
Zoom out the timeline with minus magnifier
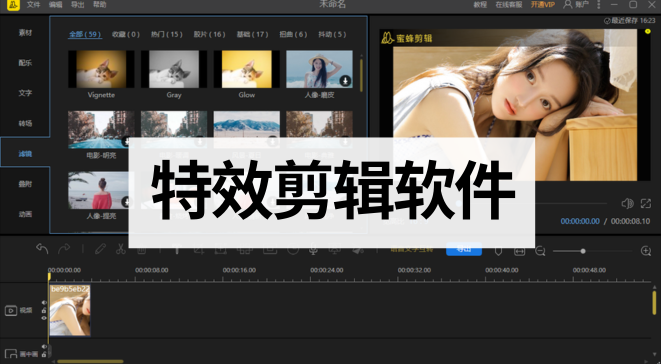pos(540,251)
